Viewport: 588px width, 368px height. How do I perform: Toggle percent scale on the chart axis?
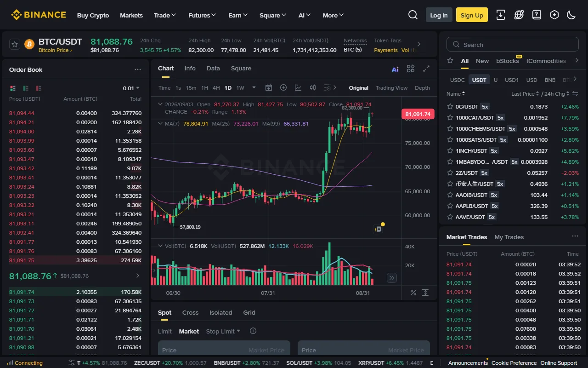pos(413,293)
